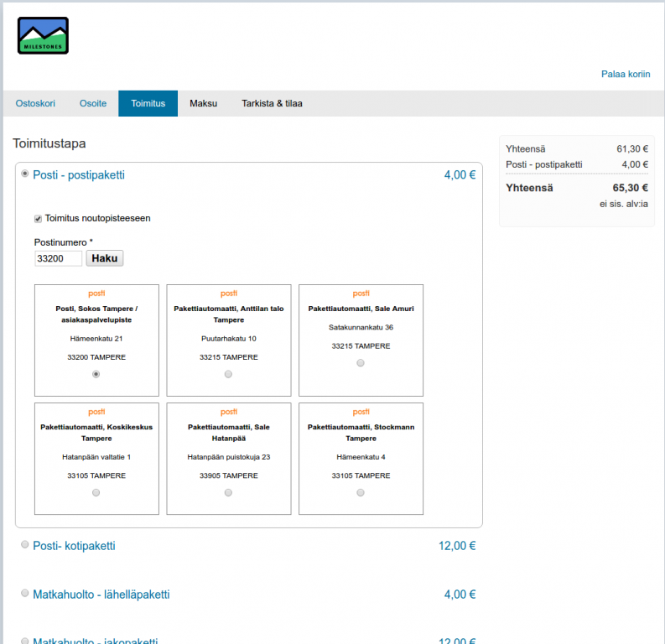
Task: Click Palaa koriin link
Action: [626, 74]
